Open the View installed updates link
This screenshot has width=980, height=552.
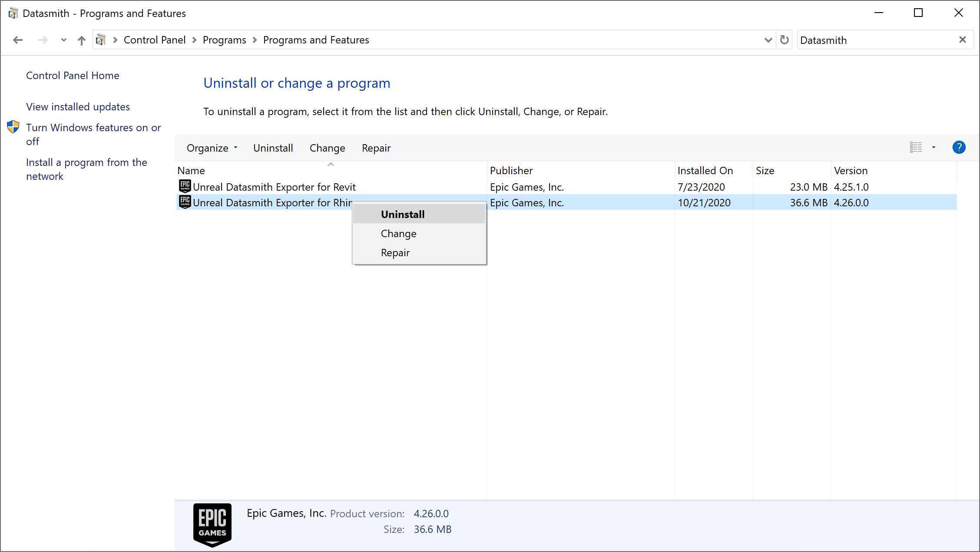(x=78, y=107)
